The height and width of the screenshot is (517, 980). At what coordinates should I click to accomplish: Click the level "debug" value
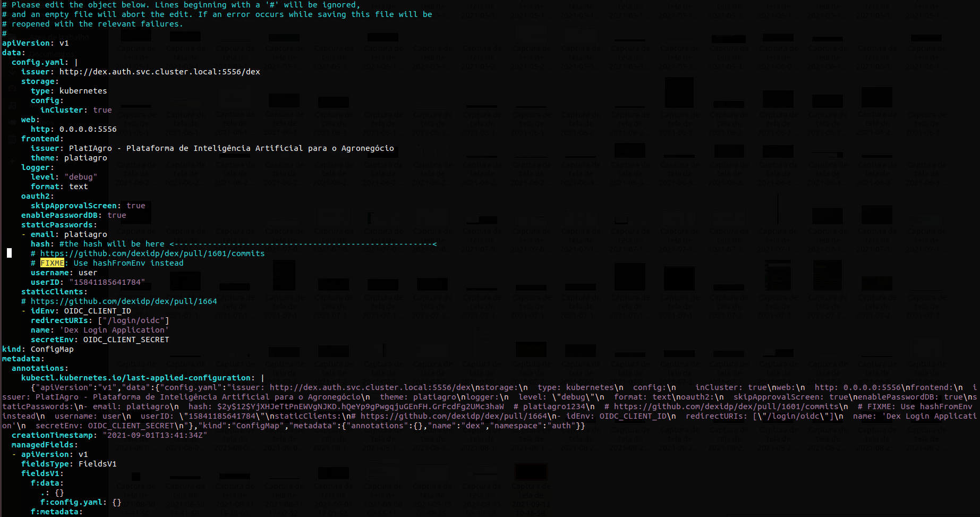click(81, 177)
